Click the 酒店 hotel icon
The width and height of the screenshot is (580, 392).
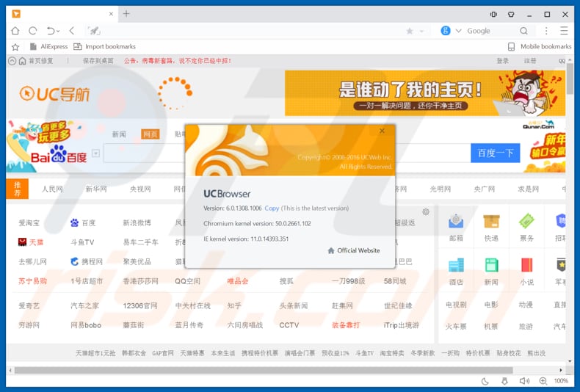click(456, 265)
